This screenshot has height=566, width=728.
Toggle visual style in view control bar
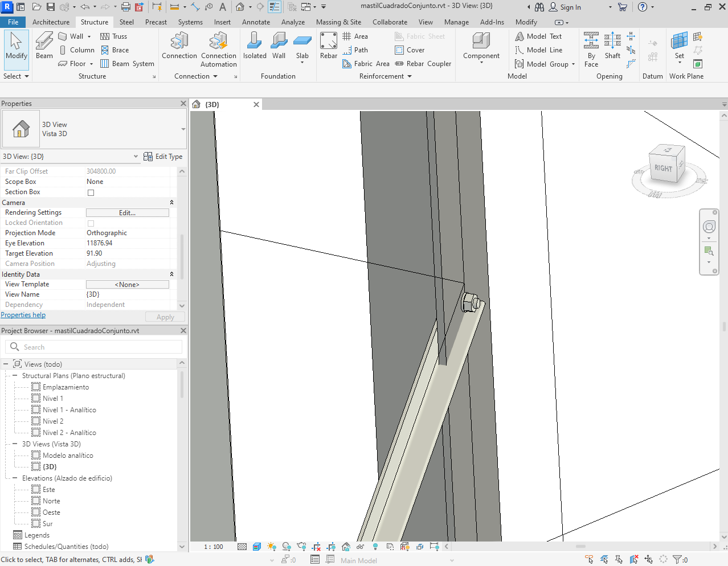(256, 547)
